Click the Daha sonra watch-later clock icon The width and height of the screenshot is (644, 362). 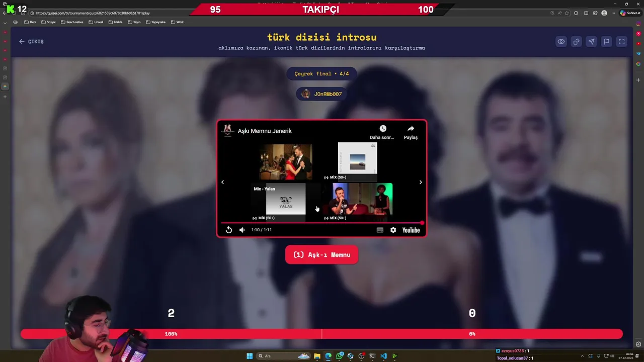382,129
